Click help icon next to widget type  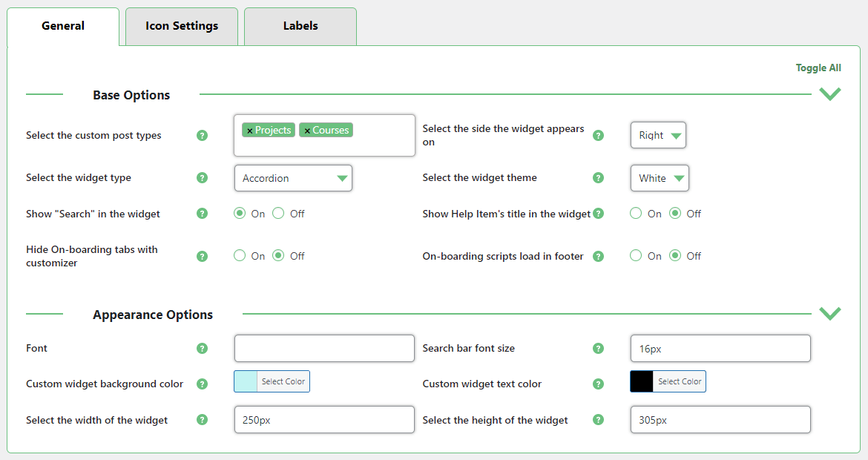coord(202,178)
